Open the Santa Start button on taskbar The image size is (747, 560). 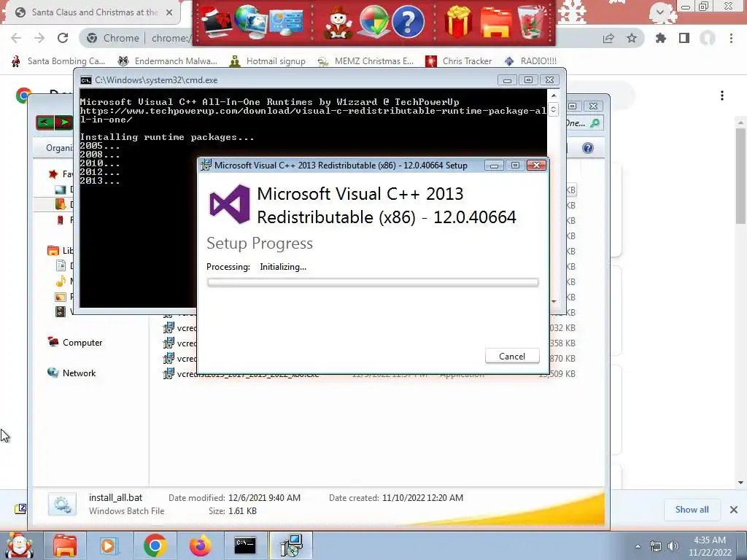(19, 545)
